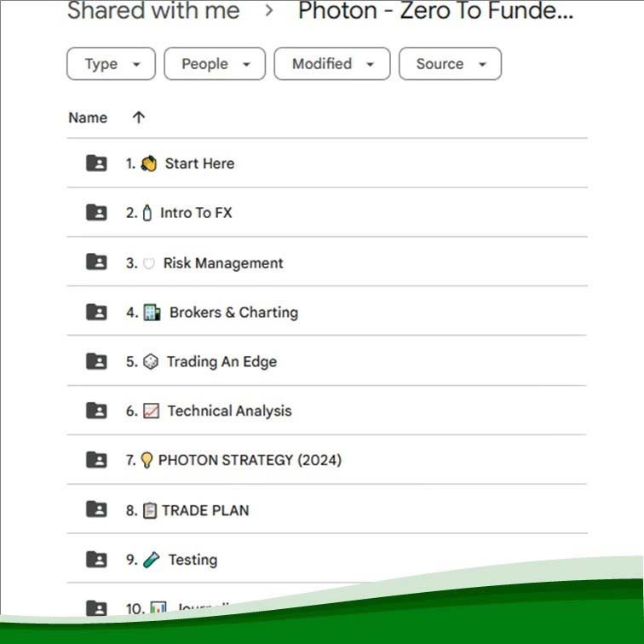This screenshot has height=644, width=644.
Task: Open the Modified filter dropdown
Action: coord(332,64)
